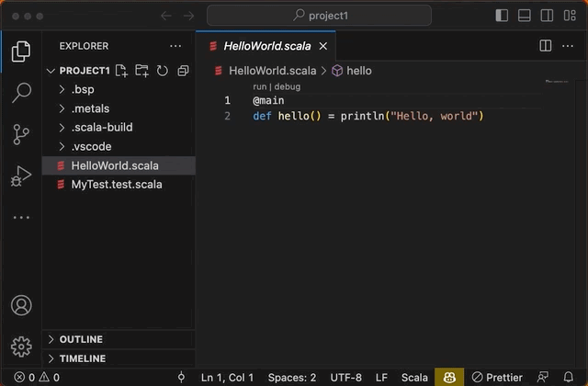The height and width of the screenshot is (386, 588).
Task: Create a new folder in PROJECT1
Action: coord(141,71)
